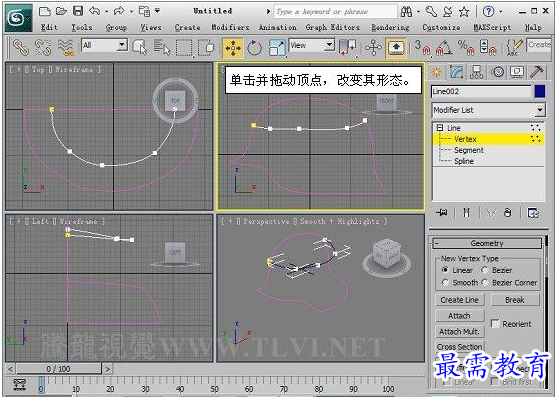
Task: Select the Move tool in toolbar
Action: 233,48
